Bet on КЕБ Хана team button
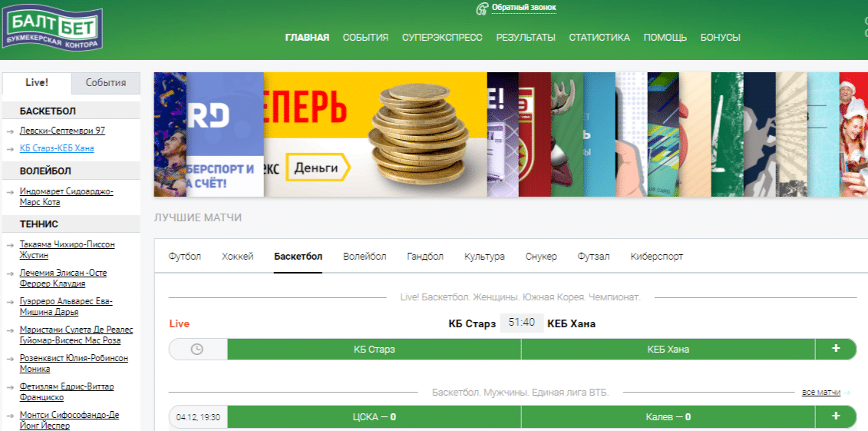This screenshot has height=431, width=868. (668, 349)
